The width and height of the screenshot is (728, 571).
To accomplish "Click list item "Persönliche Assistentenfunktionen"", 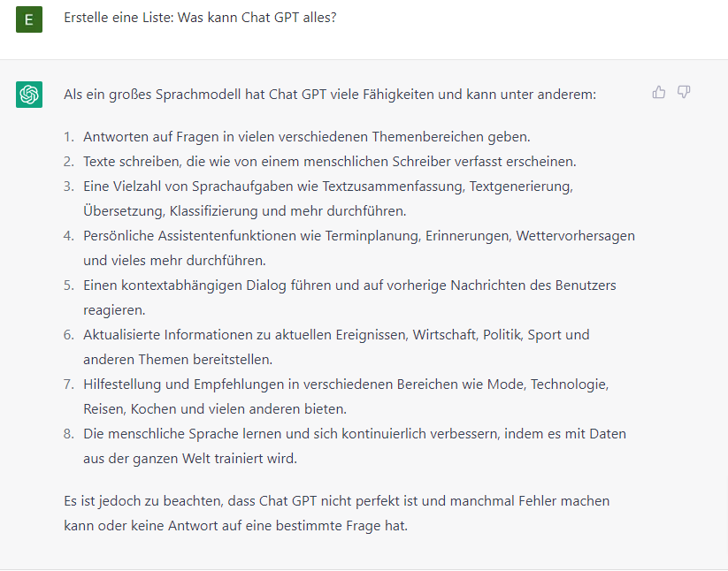I will click(358, 236).
